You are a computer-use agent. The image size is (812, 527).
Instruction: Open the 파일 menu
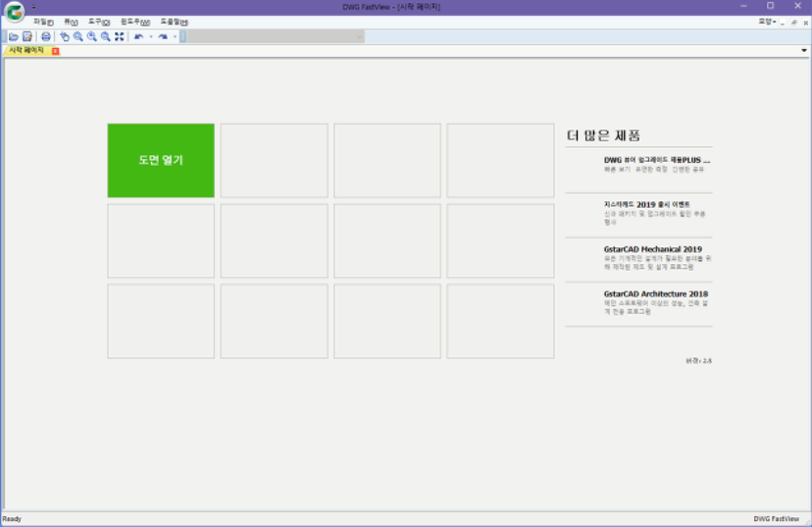pos(43,22)
